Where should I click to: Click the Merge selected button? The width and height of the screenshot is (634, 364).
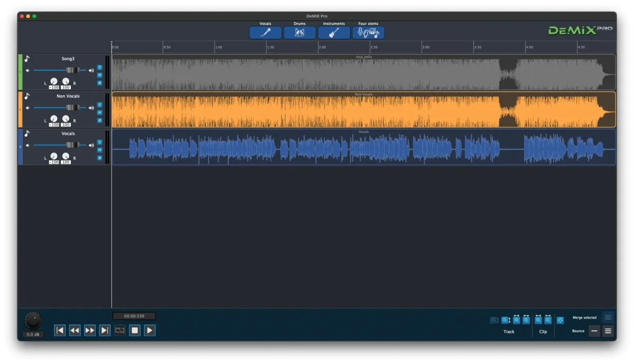pos(608,318)
